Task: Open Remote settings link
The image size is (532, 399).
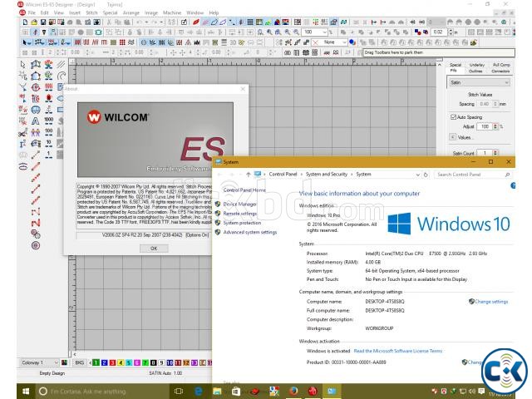Action: [x=240, y=214]
